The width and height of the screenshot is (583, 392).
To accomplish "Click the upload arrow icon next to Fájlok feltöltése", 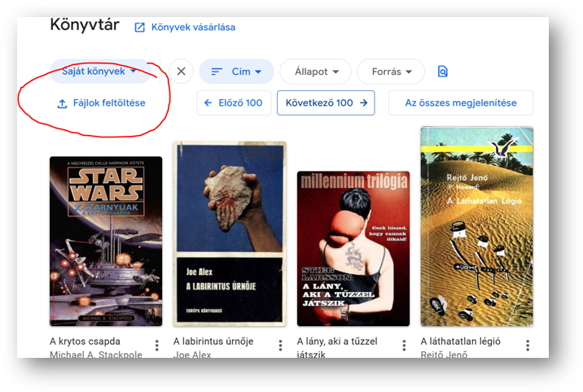I will pyautogui.click(x=62, y=103).
